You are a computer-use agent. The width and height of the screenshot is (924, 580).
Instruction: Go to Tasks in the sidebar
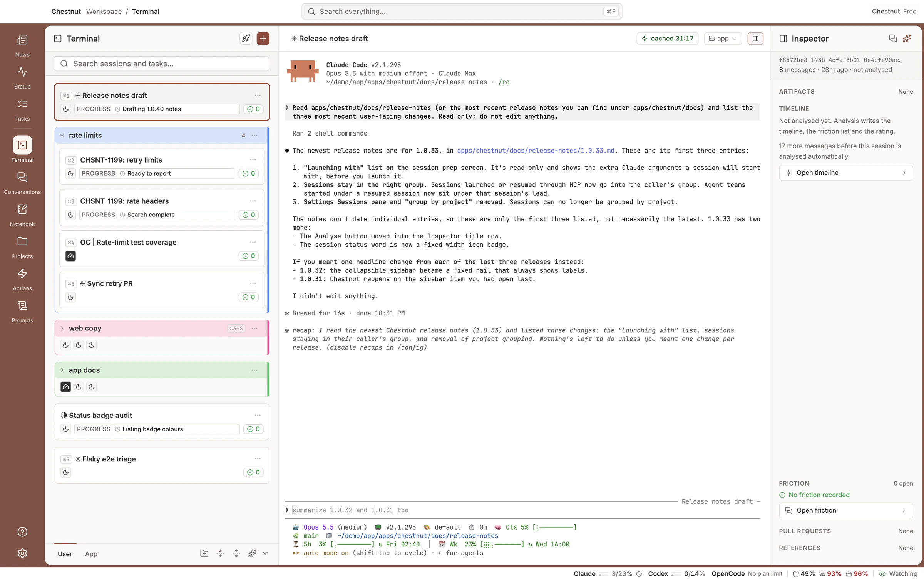22,110
